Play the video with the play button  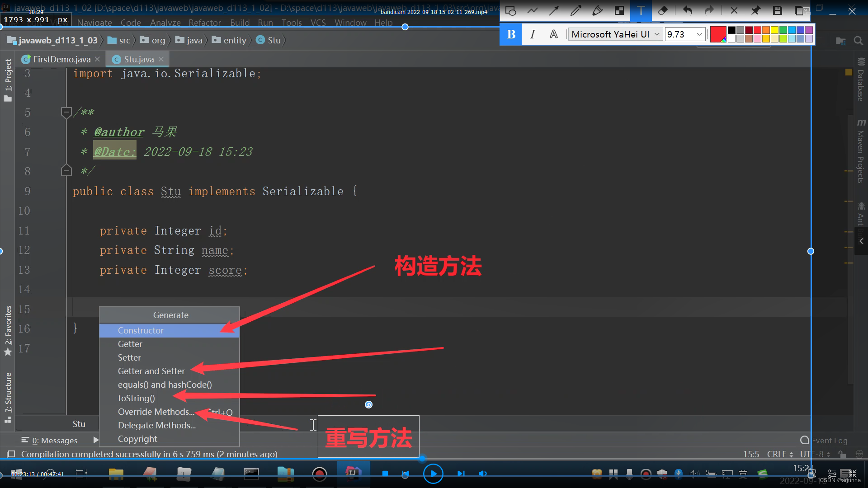point(433,474)
